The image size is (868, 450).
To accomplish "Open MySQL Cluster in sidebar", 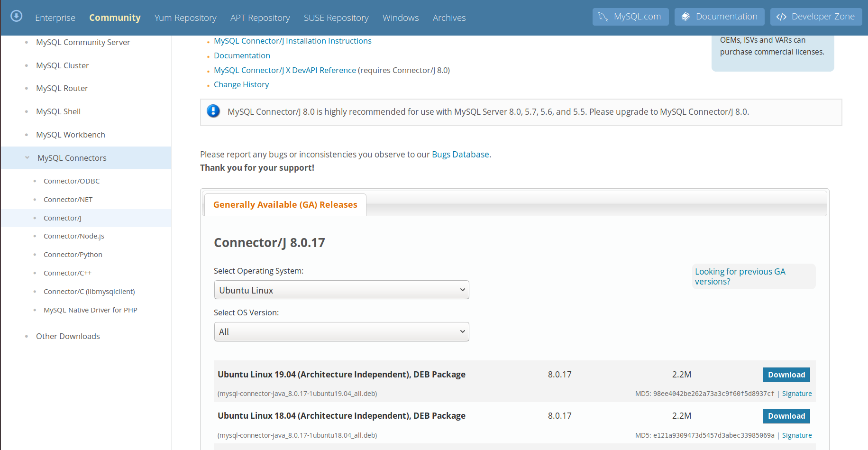I will click(x=63, y=65).
